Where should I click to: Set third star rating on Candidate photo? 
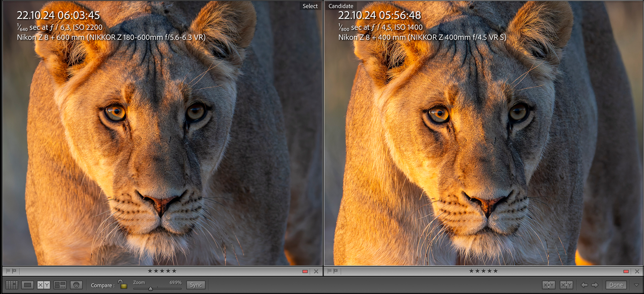click(x=483, y=271)
